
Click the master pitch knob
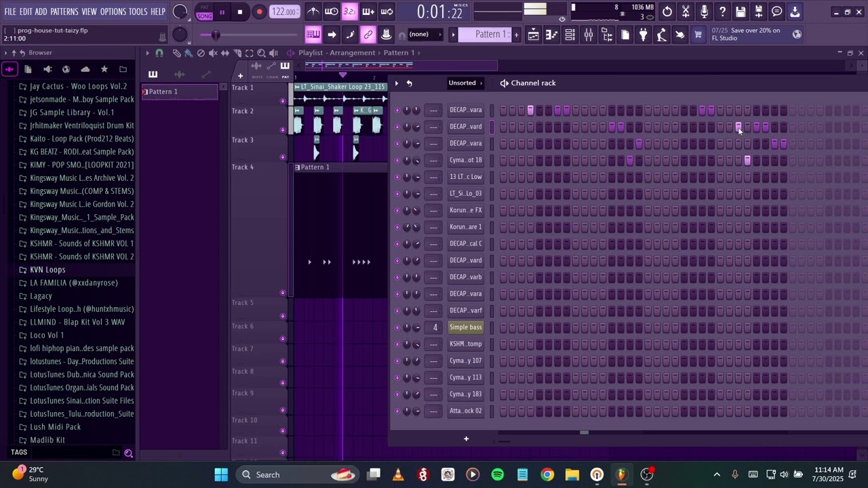(180, 35)
